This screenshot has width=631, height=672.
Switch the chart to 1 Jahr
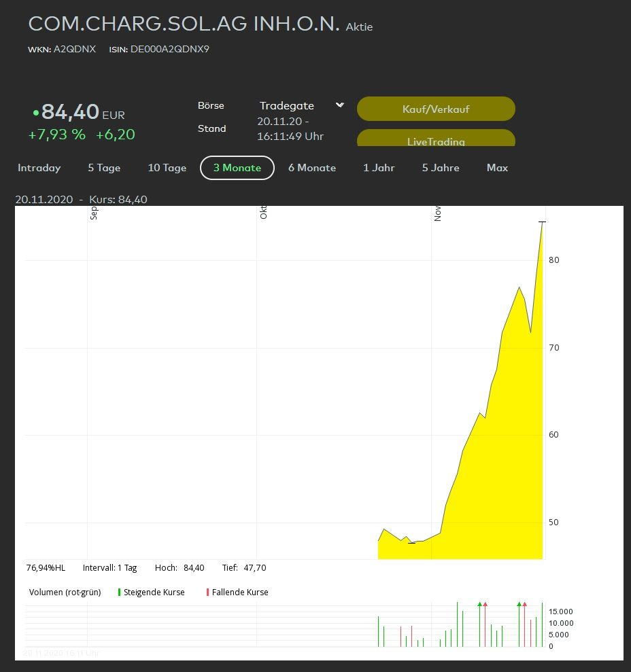point(379,168)
